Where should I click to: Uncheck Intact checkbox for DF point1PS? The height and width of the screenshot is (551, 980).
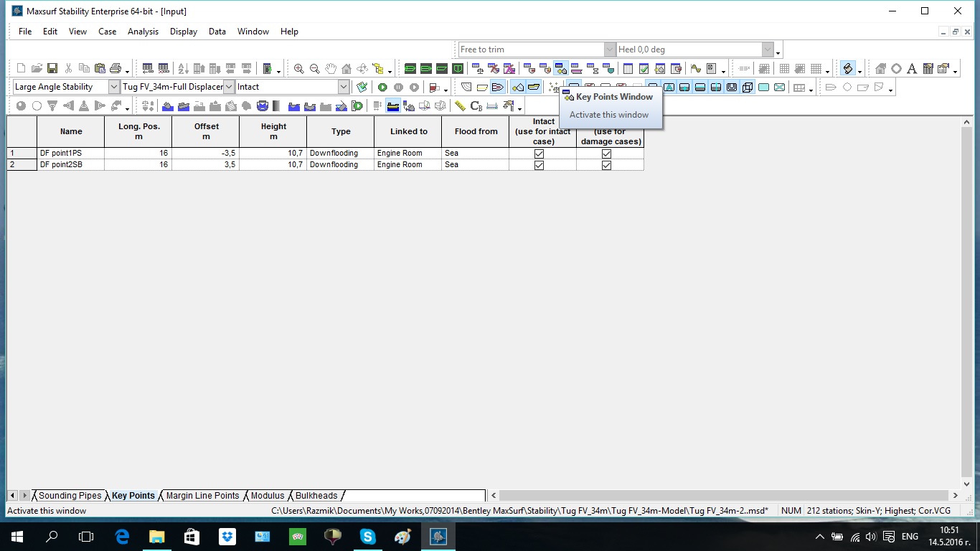pyautogui.click(x=539, y=154)
